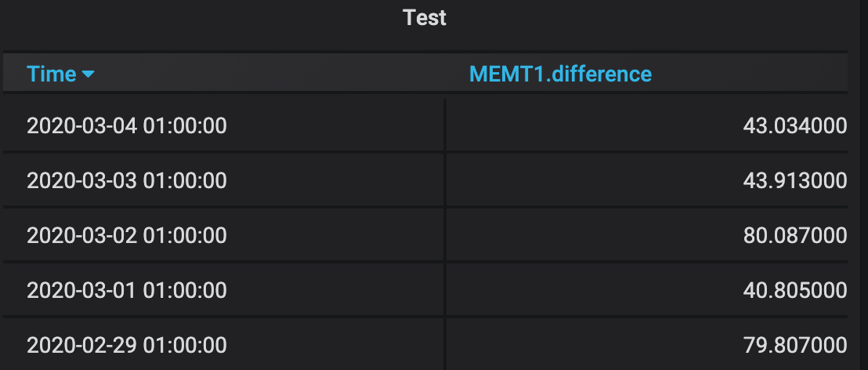
Task: Click the 79.807000 value cell
Action: [794, 345]
